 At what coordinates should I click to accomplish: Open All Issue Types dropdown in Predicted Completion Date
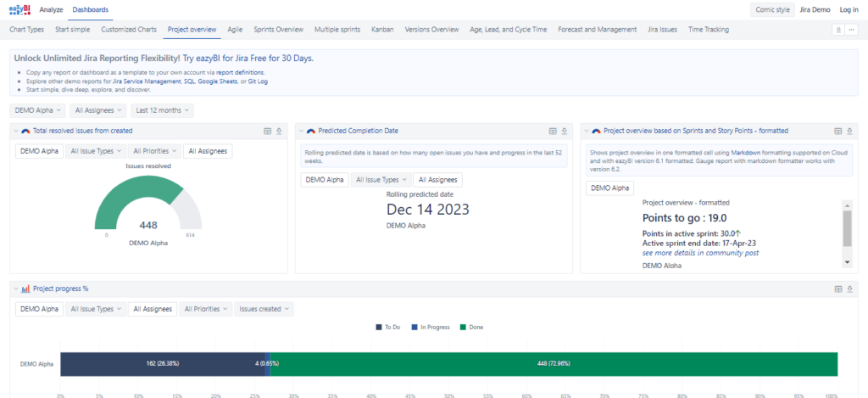[x=381, y=180]
